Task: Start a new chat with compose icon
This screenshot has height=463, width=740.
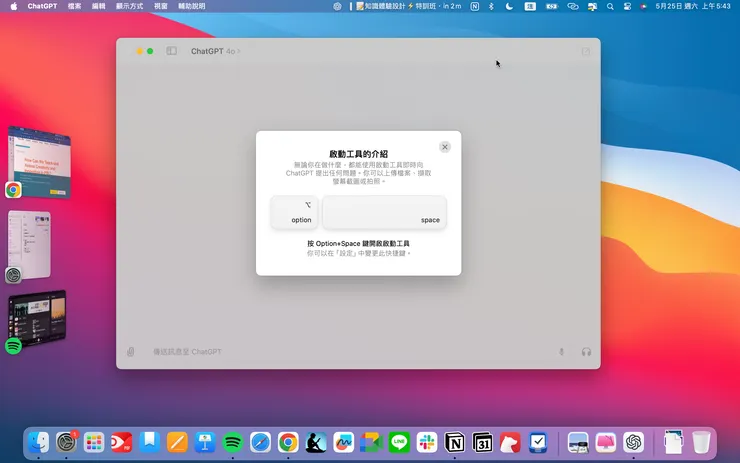Action: (x=586, y=51)
